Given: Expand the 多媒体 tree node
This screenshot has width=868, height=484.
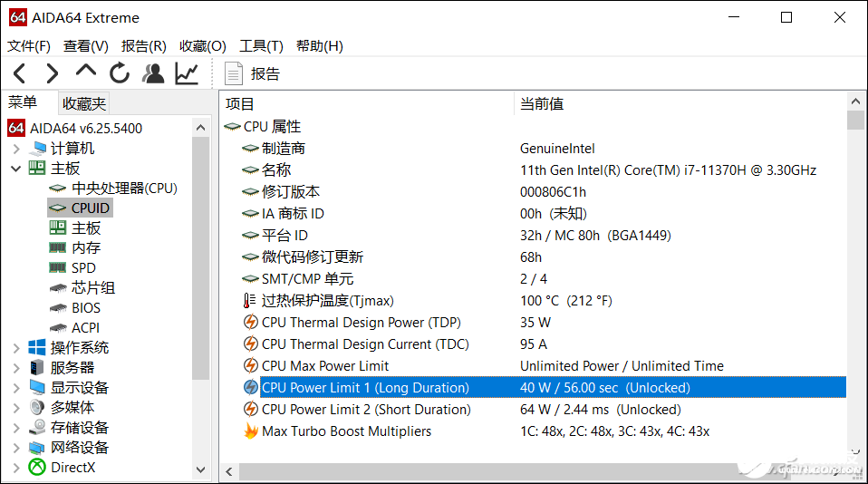Looking at the screenshot, I should coord(16,408).
